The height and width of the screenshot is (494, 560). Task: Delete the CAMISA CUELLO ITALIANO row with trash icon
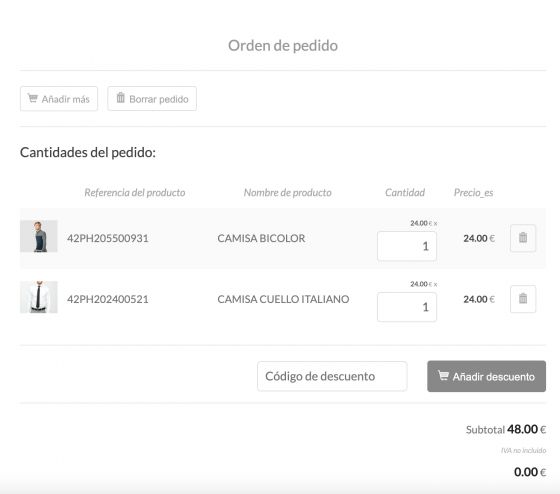point(523,299)
